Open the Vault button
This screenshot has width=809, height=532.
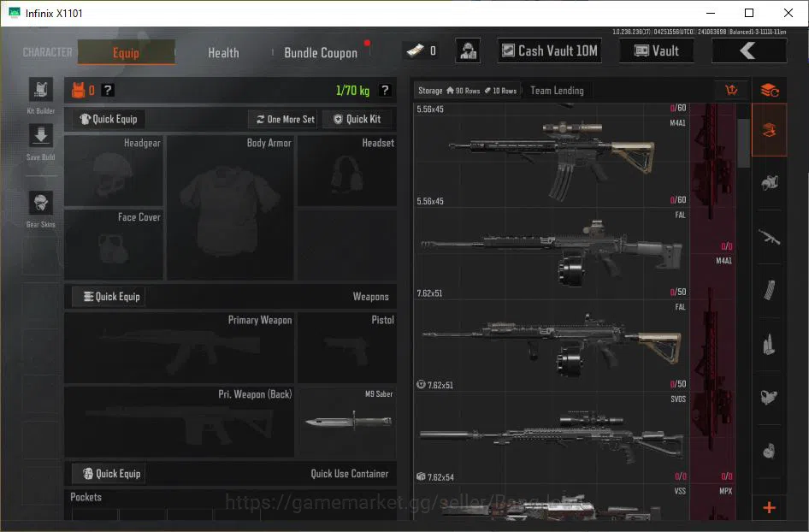point(656,50)
